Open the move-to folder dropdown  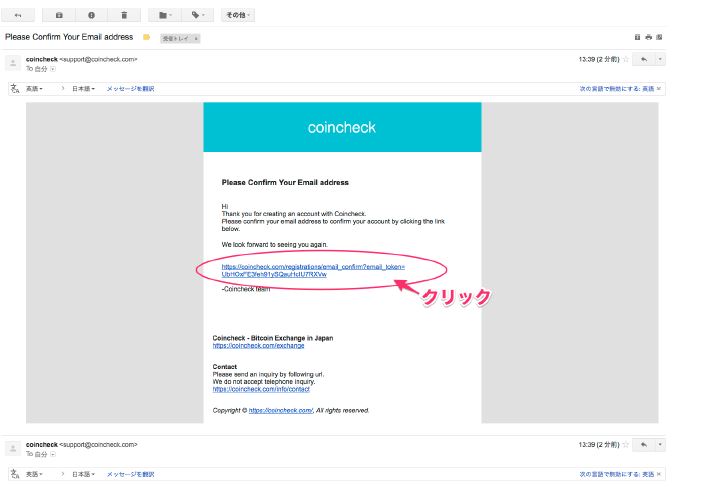coord(165,15)
